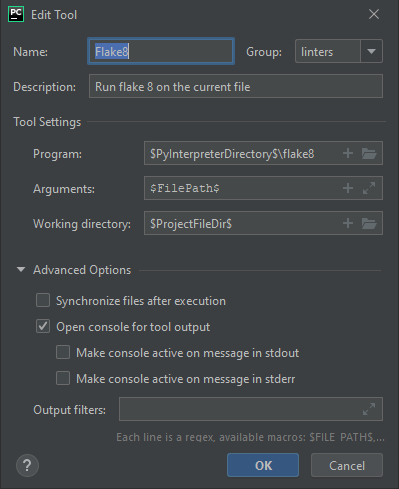Screen dimensions: 399x489
Task: Browse folder for the Program path
Action: 369,153
